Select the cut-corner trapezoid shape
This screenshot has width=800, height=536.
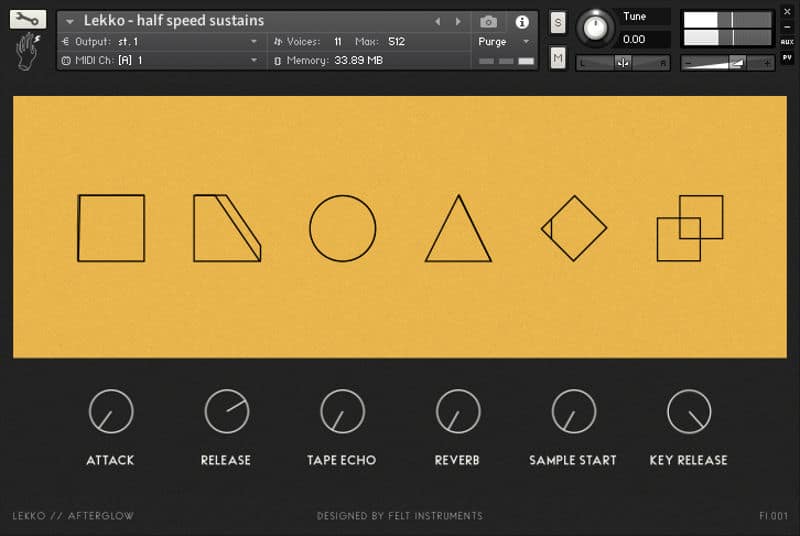tap(227, 228)
